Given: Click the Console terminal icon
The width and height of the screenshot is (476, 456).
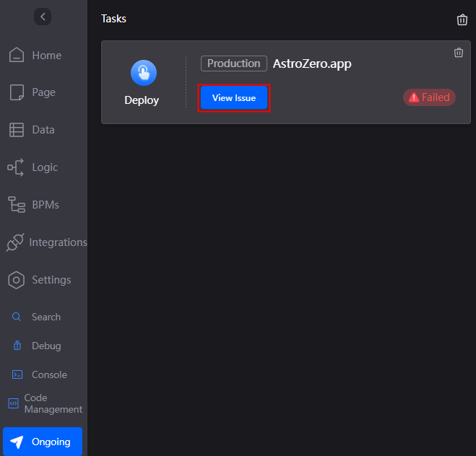Looking at the screenshot, I should coord(17,374).
